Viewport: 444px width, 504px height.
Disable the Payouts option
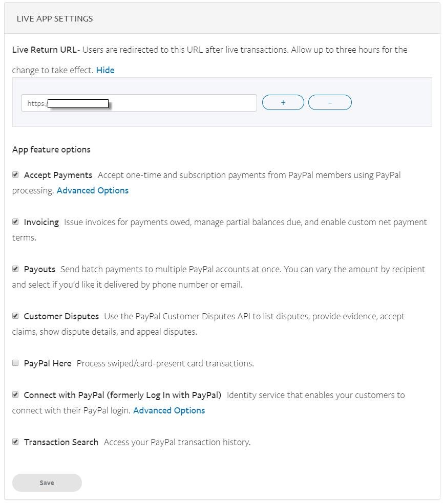coord(15,269)
